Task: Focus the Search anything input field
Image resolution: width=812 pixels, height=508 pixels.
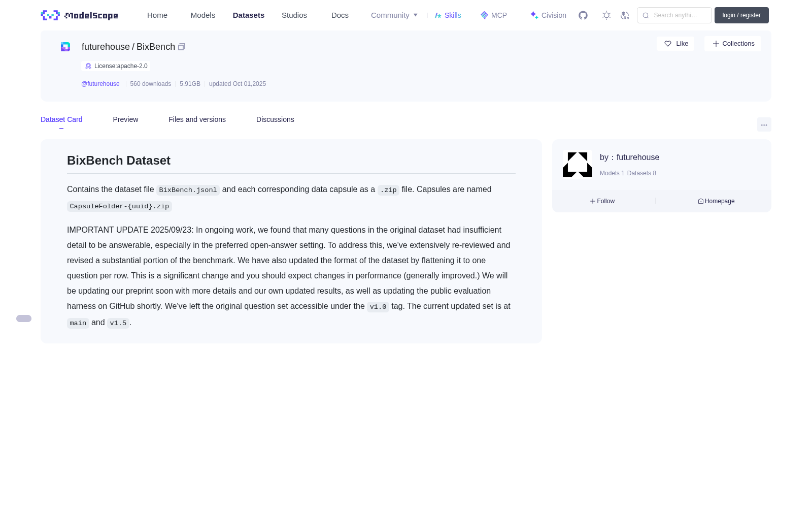Action: (x=674, y=15)
